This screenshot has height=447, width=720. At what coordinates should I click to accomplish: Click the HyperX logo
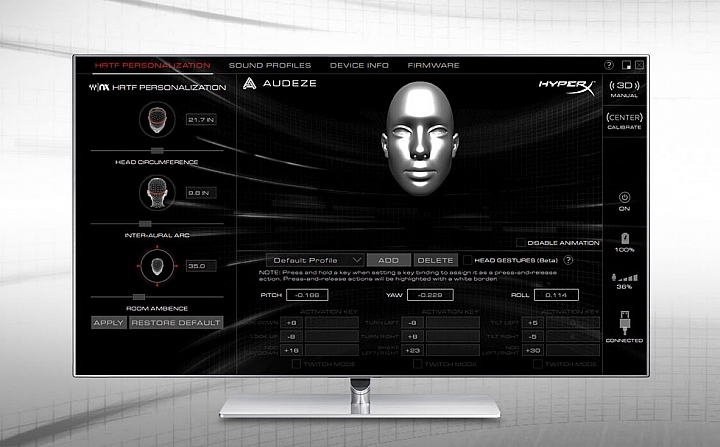(x=567, y=87)
